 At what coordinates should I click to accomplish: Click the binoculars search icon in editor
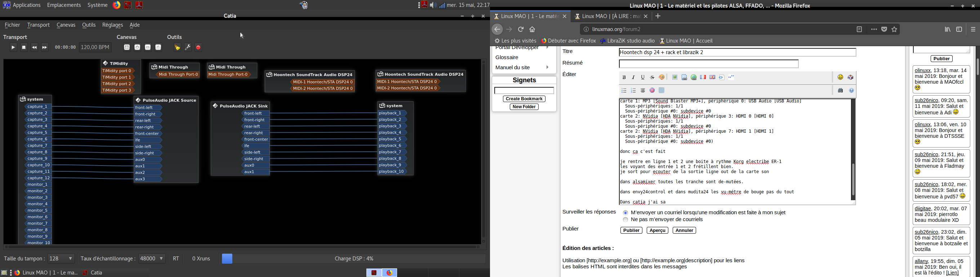click(x=840, y=91)
